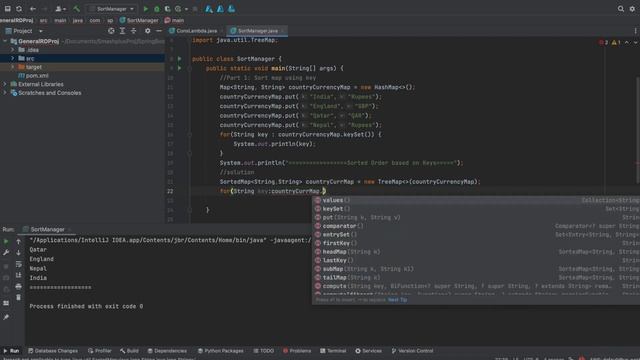Click the Debug bug icon in the toolbar
Image resolution: width=640 pixels, height=360 pixels.
(157, 9)
